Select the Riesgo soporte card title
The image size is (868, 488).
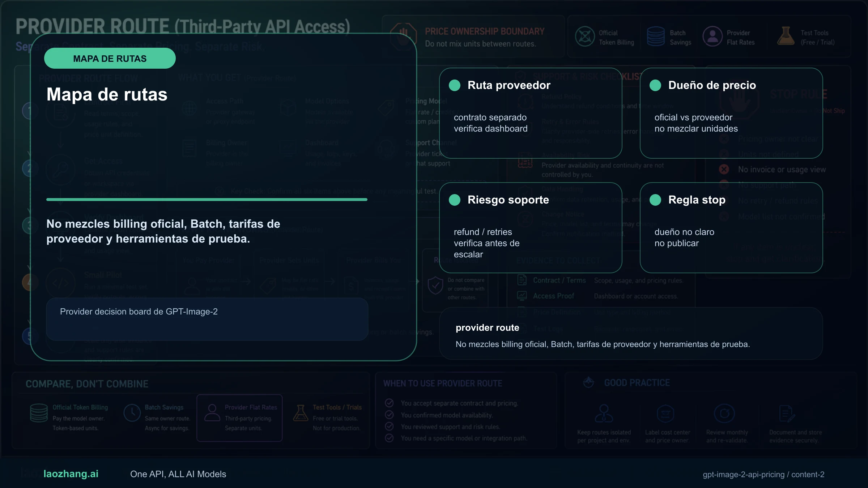(x=508, y=200)
